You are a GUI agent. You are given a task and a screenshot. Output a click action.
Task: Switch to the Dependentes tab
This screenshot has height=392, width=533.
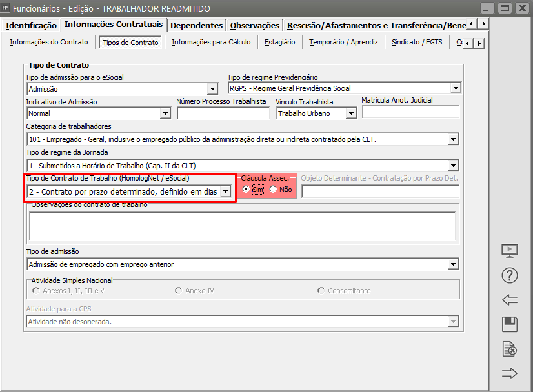[197, 25]
